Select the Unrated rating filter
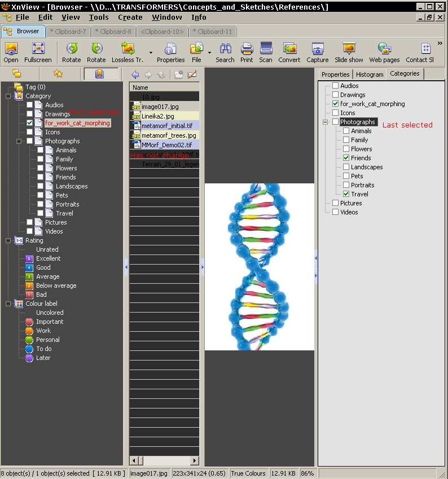This screenshot has height=479, width=448. coord(47,249)
